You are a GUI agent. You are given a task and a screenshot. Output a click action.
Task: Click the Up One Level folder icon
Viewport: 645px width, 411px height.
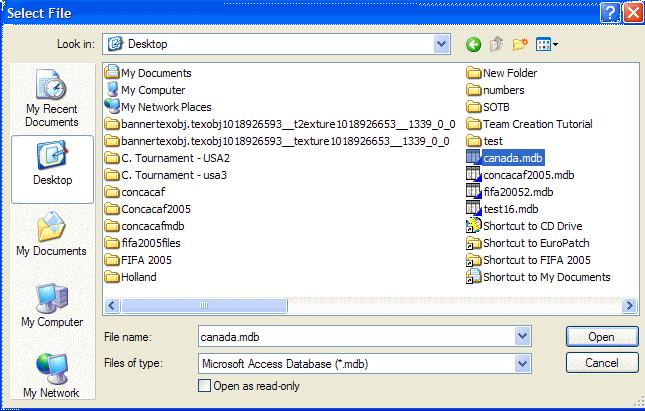(496, 44)
